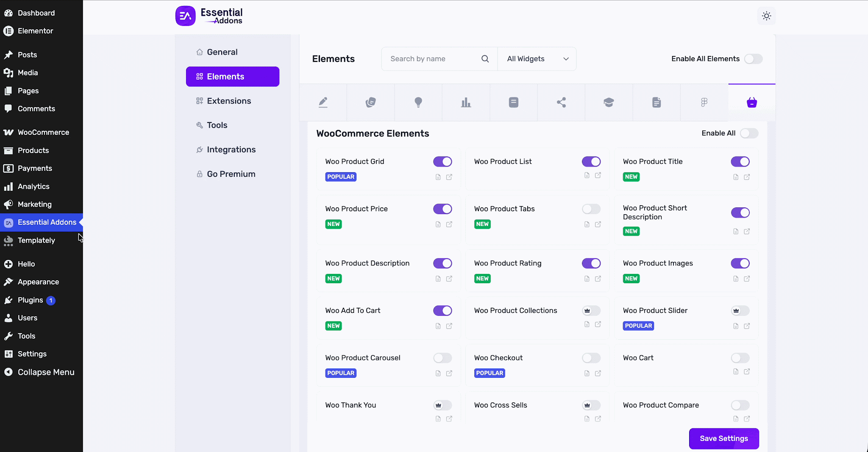Viewport: 868px width, 452px height.
Task: Disable Woo Product Title toggle
Action: coord(740,162)
